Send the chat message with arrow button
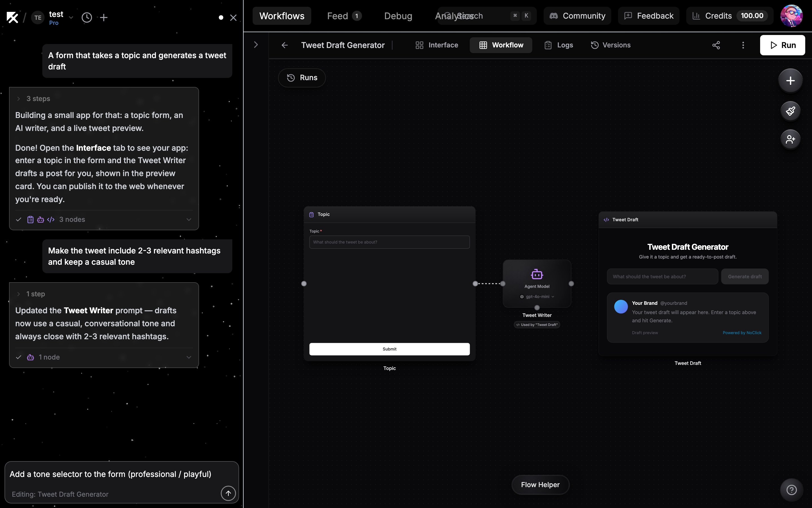This screenshot has height=508, width=812. 228,493
